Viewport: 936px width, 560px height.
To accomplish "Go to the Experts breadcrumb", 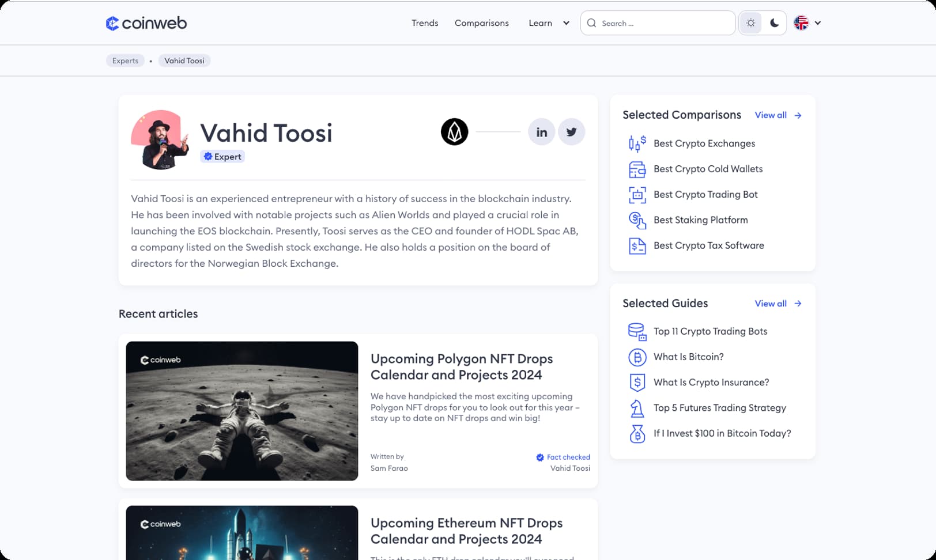I will [125, 60].
